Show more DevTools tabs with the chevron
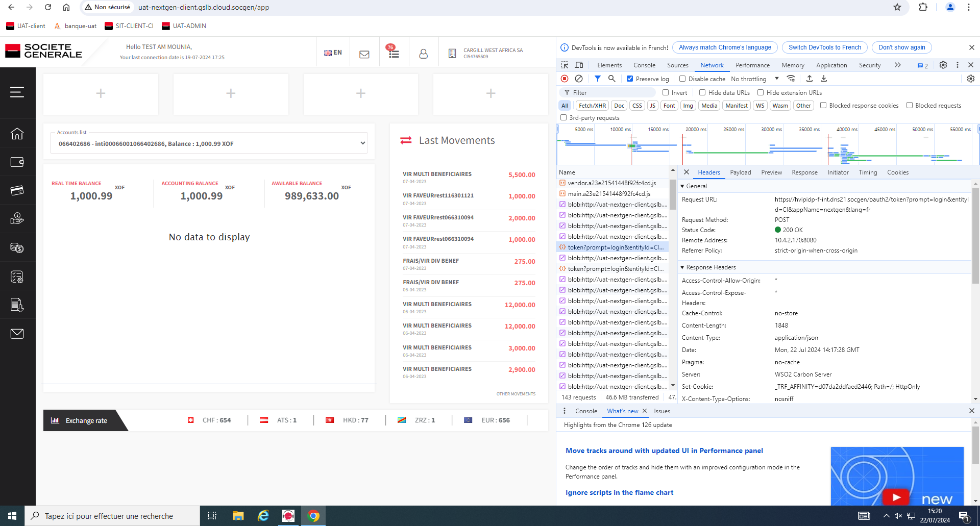This screenshot has height=526, width=980. point(898,65)
